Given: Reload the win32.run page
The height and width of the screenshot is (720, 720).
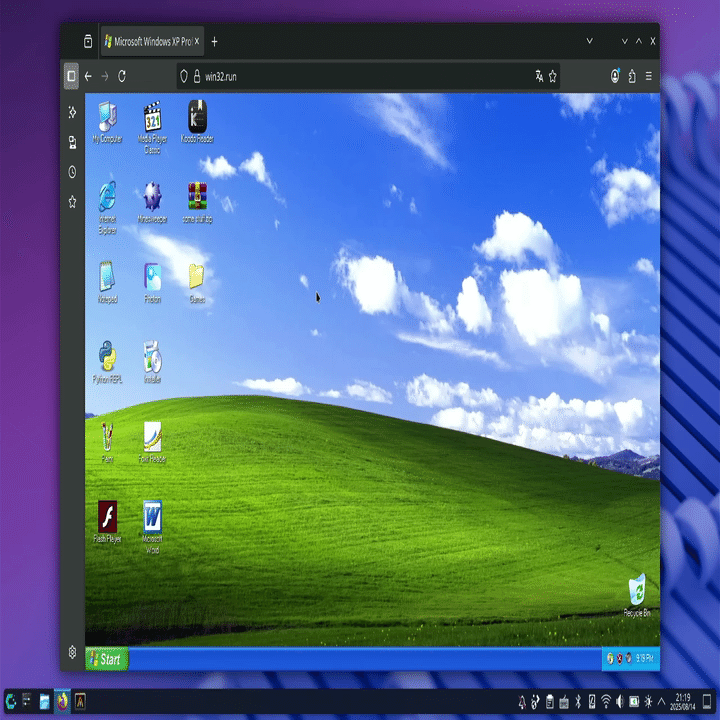Looking at the screenshot, I should 122,76.
